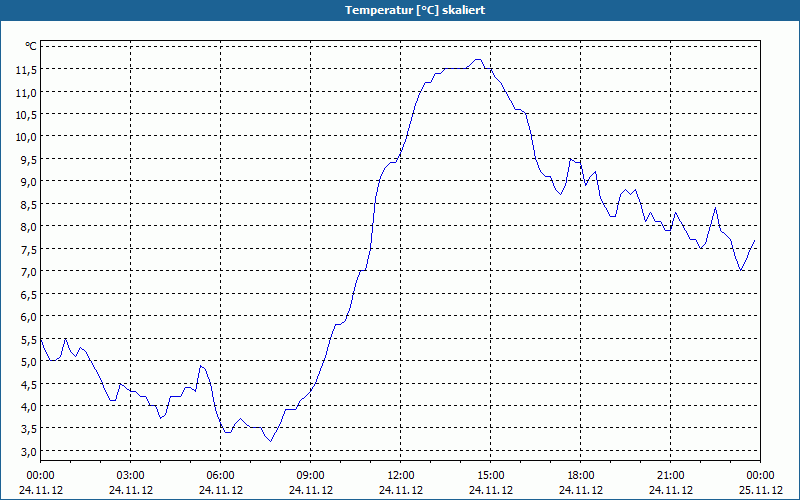
Task: Click the temperature curve peak near 14:30
Action: tap(478, 59)
